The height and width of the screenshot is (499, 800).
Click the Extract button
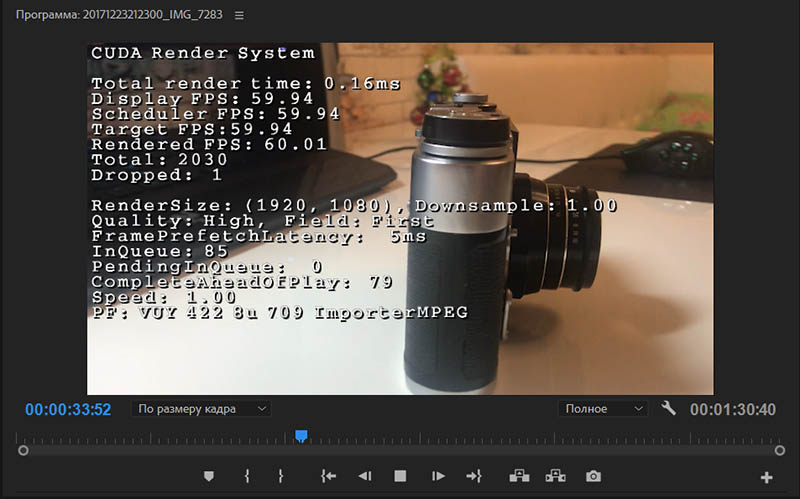pyautogui.click(x=556, y=477)
